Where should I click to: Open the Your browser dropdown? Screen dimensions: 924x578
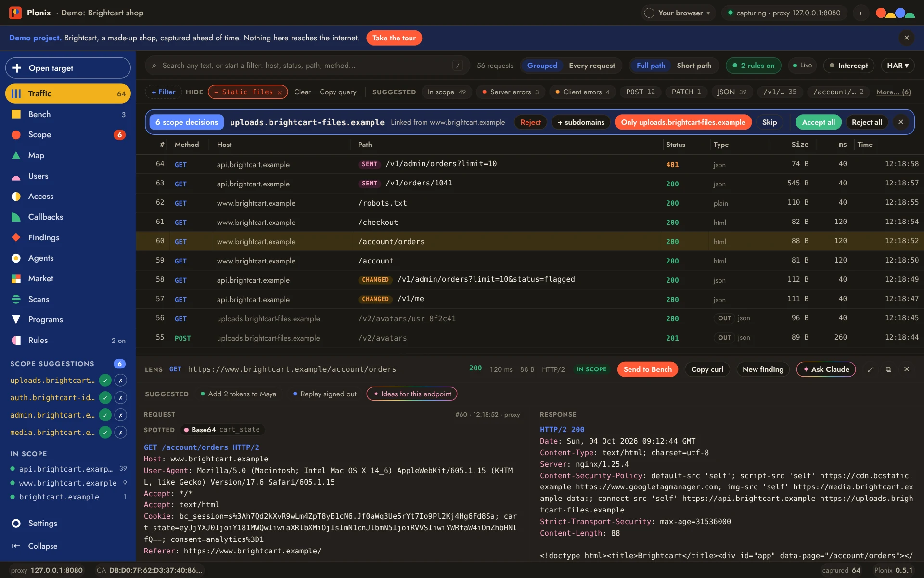(679, 13)
